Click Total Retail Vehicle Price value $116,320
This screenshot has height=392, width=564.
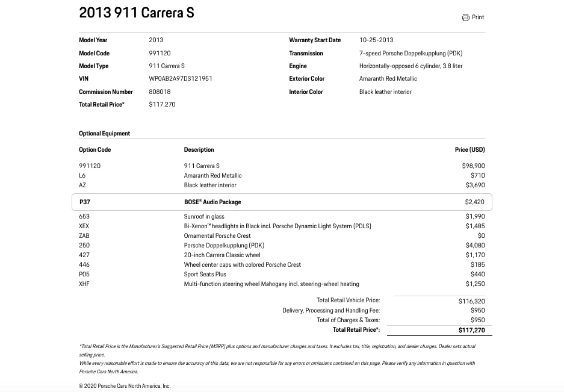click(471, 301)
